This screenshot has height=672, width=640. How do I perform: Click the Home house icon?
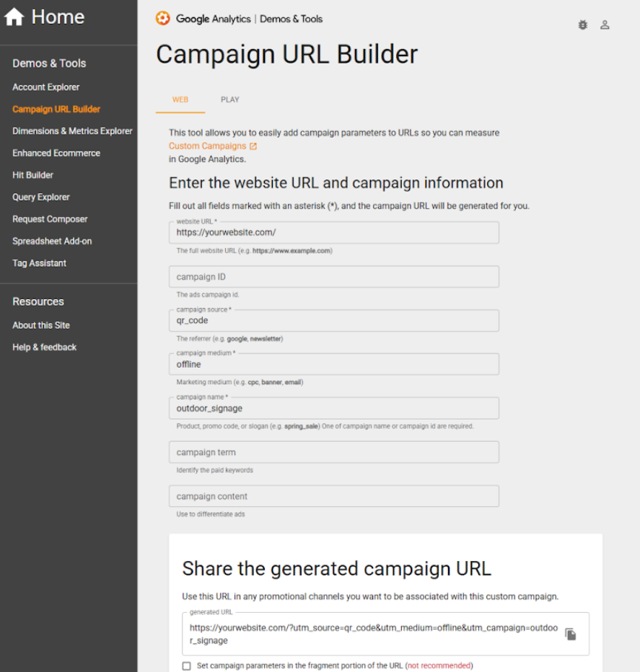(14, 17)
